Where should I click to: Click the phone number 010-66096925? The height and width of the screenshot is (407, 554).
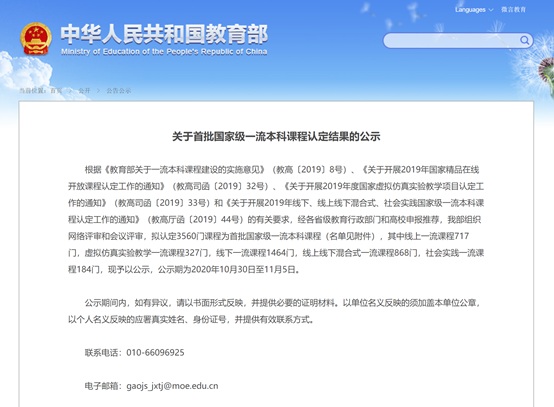tap(155, 353)
